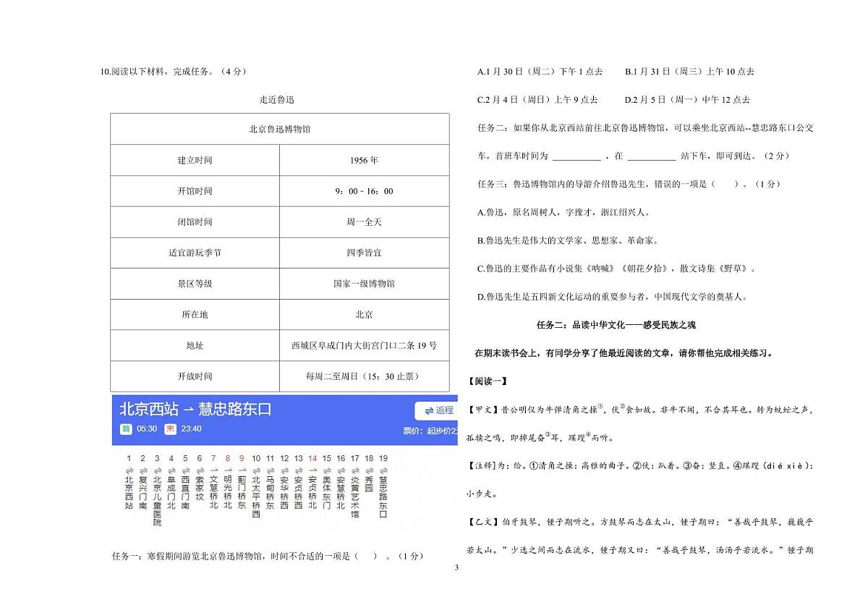This screenshot has height=613, width=868.
Task: Click the table header 北京鲁迅博物馆
Action: pyautogui.click(x=279, y=129)
